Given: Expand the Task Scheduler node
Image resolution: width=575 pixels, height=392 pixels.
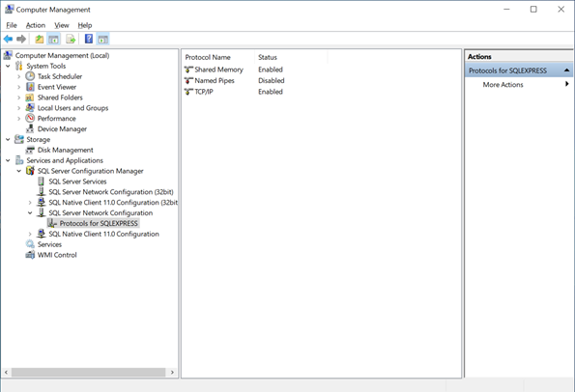Looking at the screenshot, I should click(x=19, y=76).
